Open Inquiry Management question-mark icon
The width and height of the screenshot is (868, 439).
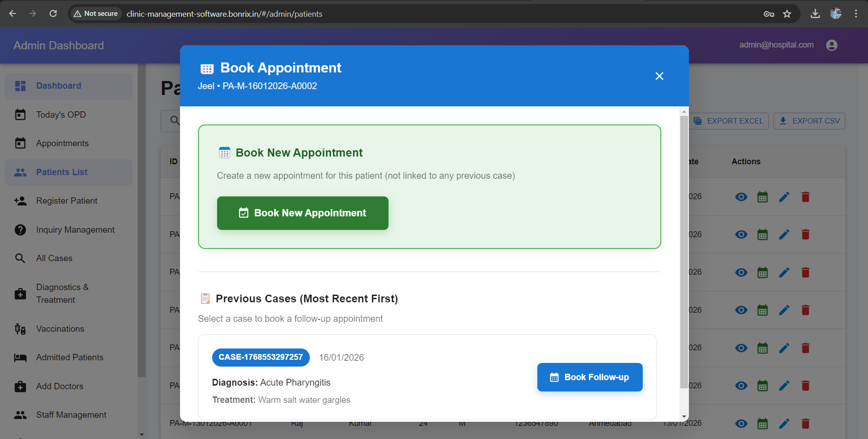tap(20, 230)
